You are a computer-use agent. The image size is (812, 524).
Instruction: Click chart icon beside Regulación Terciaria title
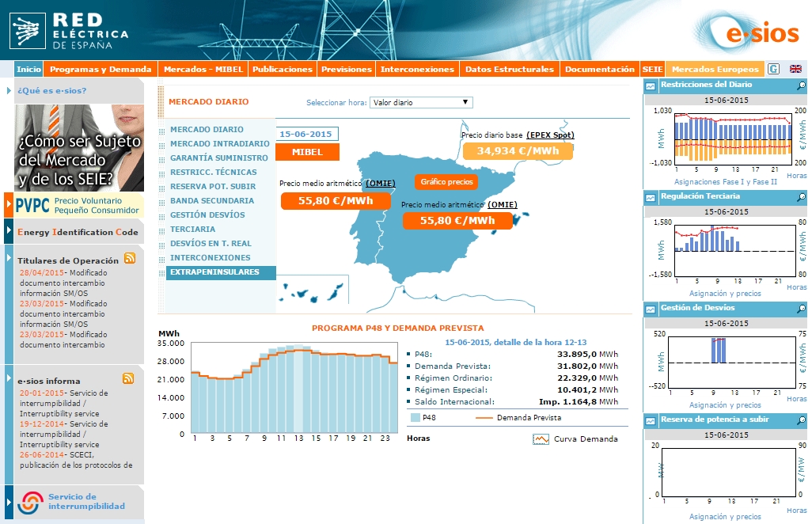point(651,198)
